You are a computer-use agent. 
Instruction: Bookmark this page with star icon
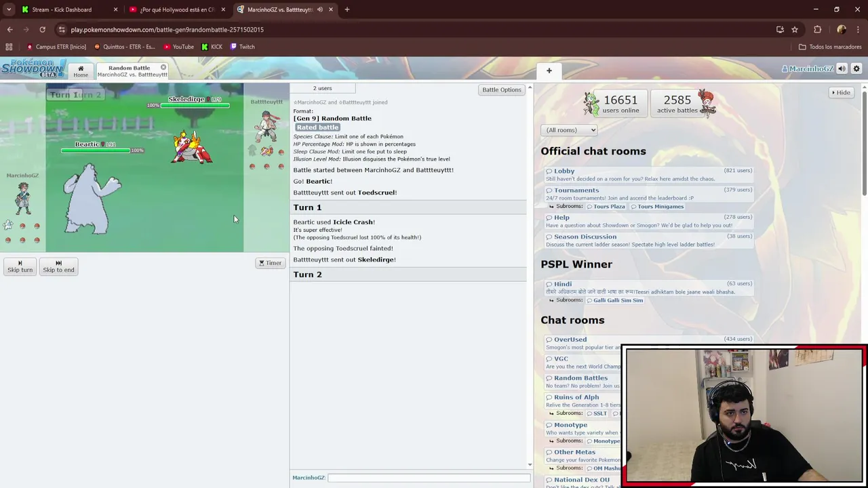point(795,29)
